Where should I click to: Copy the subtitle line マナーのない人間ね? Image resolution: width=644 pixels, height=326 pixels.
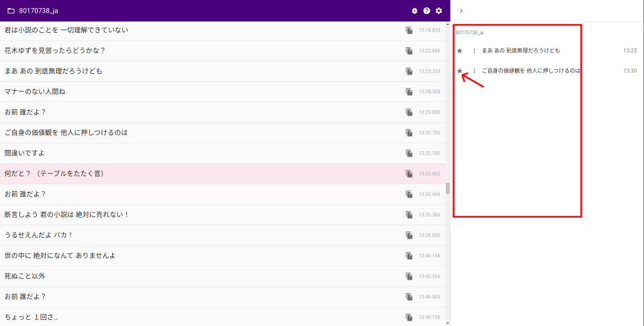[x=409, y=91]
